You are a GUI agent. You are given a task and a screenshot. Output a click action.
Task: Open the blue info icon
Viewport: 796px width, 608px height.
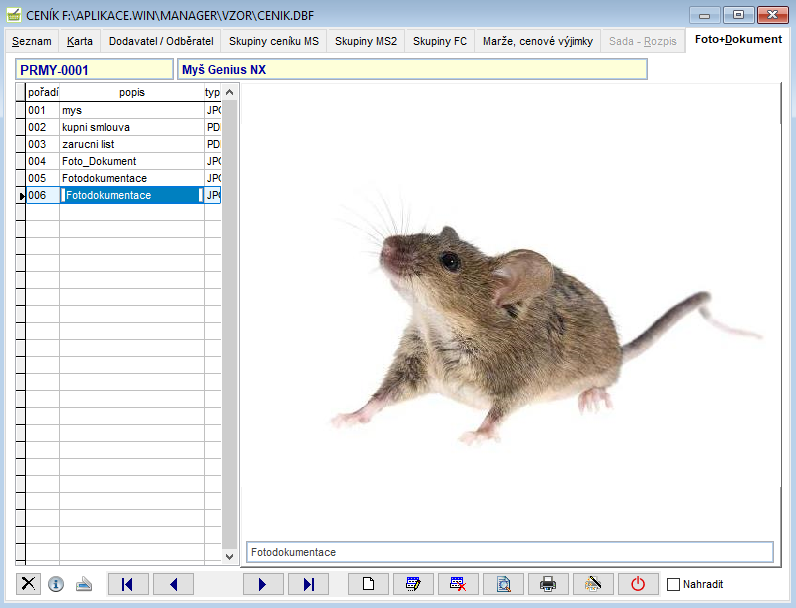[56, 584]
